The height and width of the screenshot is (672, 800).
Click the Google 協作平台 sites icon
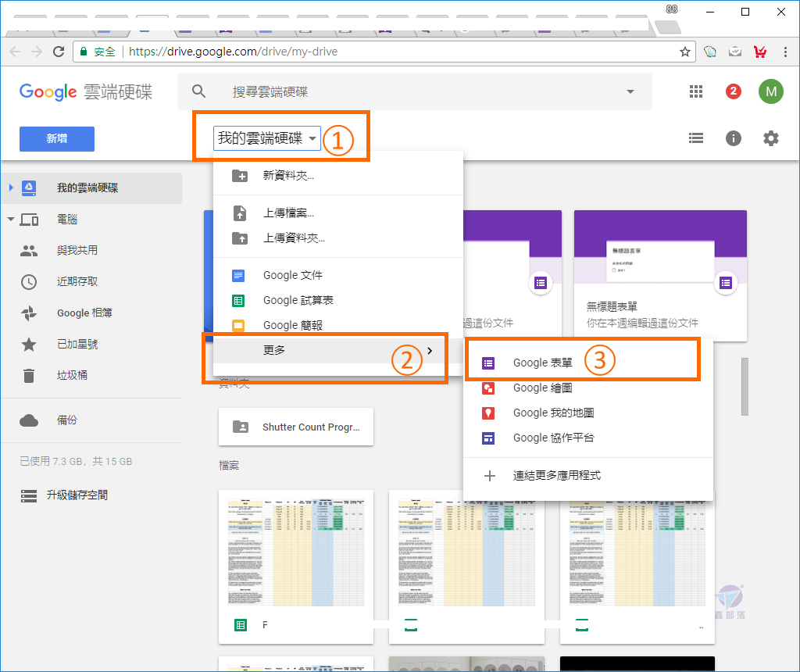[488, 438]
